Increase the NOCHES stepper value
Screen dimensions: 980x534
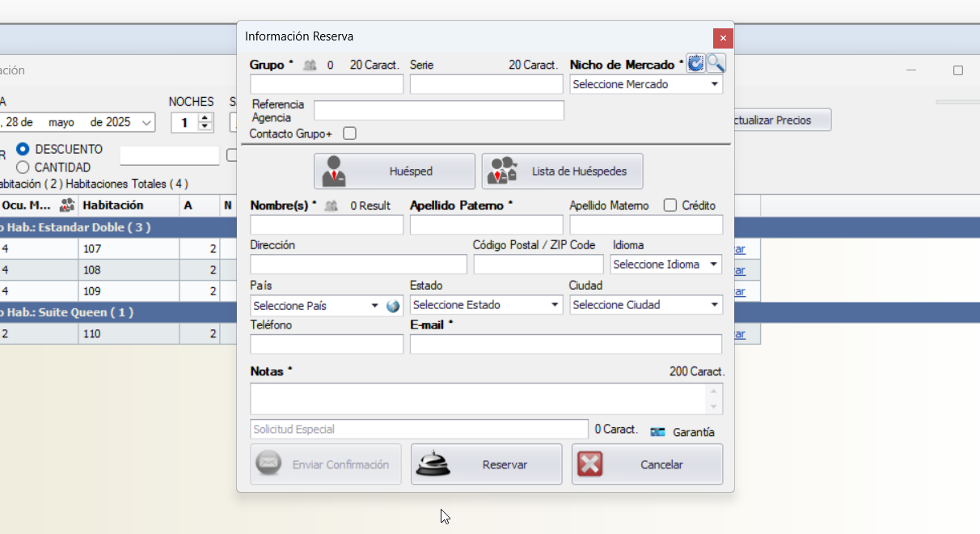coord(205,118)
